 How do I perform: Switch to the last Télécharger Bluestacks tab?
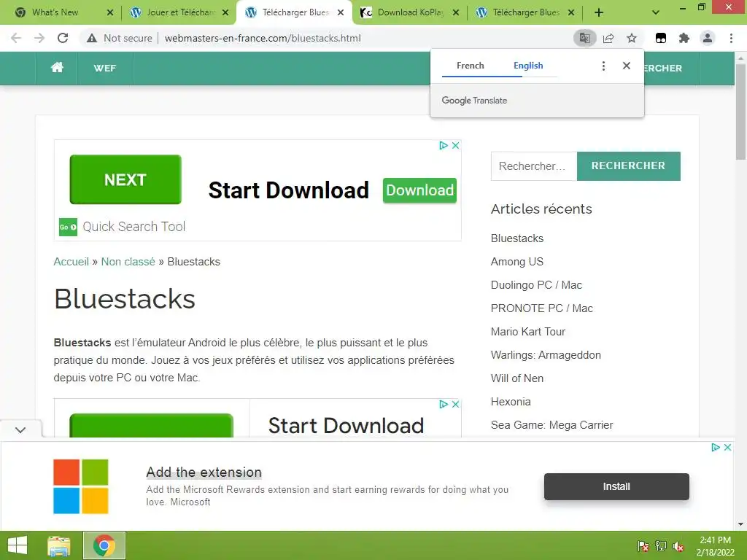point(526,12)
